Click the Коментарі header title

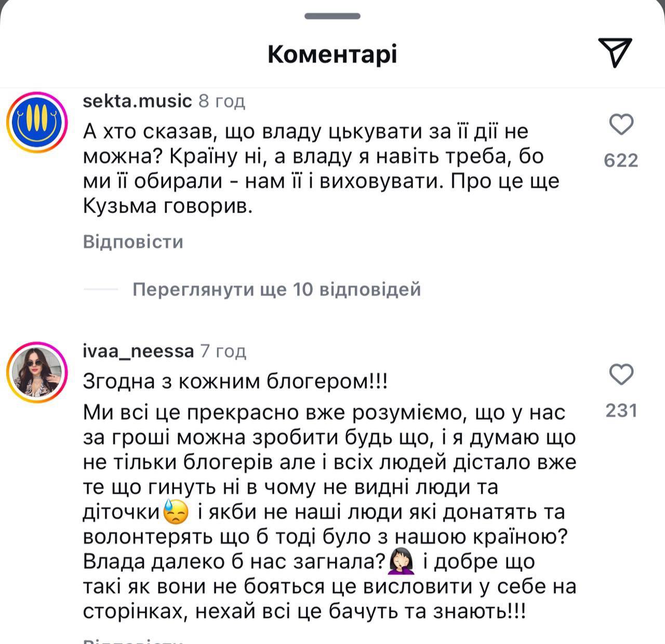[332, 54]
